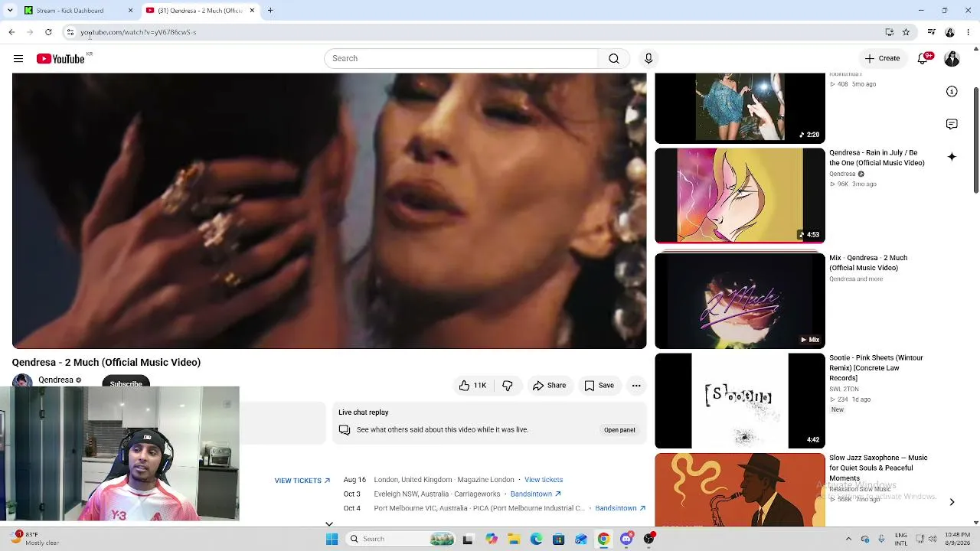This screenshot has width=980, height=551.
Task: Click the main video player
Action: [329, 211]
